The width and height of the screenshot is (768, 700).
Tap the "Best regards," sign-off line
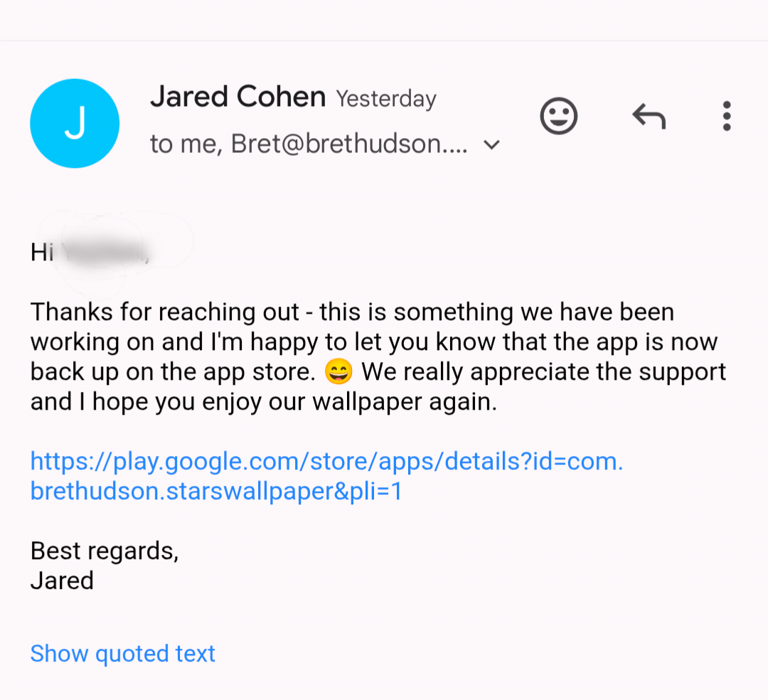coord(105,551)
